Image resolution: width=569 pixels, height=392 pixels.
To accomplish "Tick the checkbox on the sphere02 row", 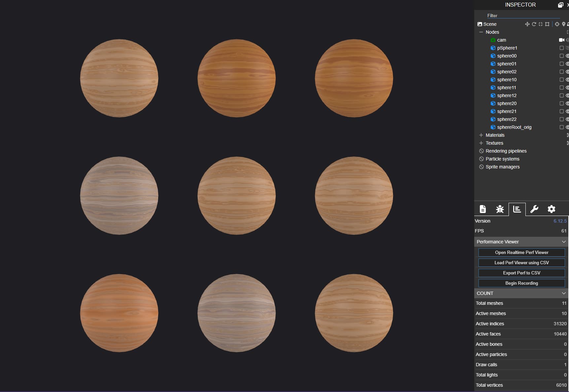I will tap(561, 72).
